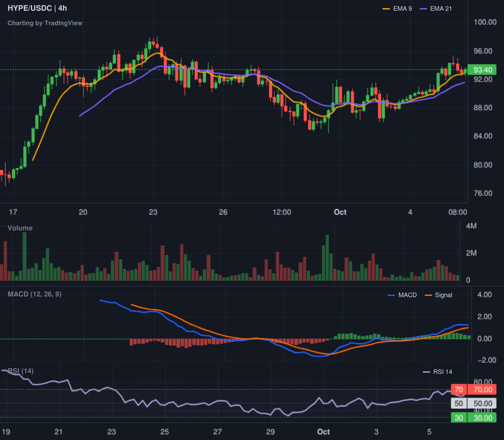Click the EMA 21 purple legend swatch

click(423, 9)
